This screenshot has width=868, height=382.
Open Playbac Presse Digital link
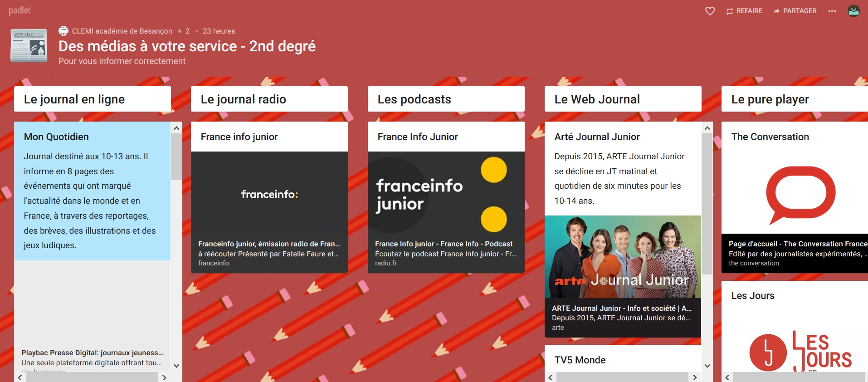pos(92,353)
